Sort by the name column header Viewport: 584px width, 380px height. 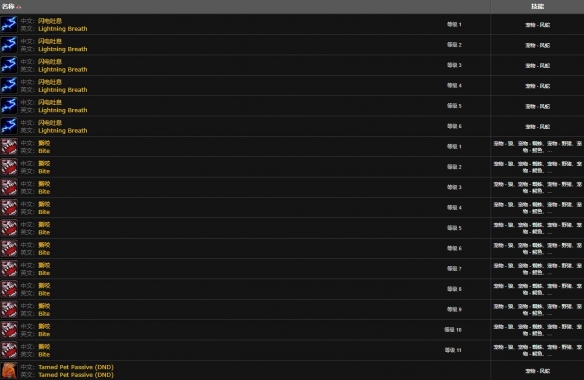8,6
